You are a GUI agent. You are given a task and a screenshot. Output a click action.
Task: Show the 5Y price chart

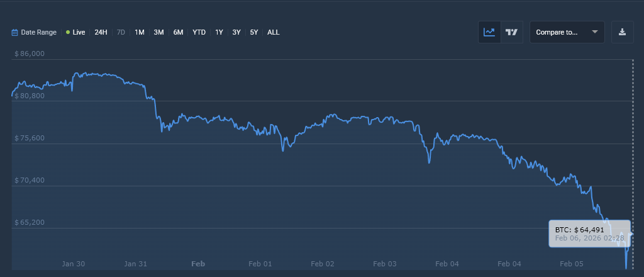253,32
